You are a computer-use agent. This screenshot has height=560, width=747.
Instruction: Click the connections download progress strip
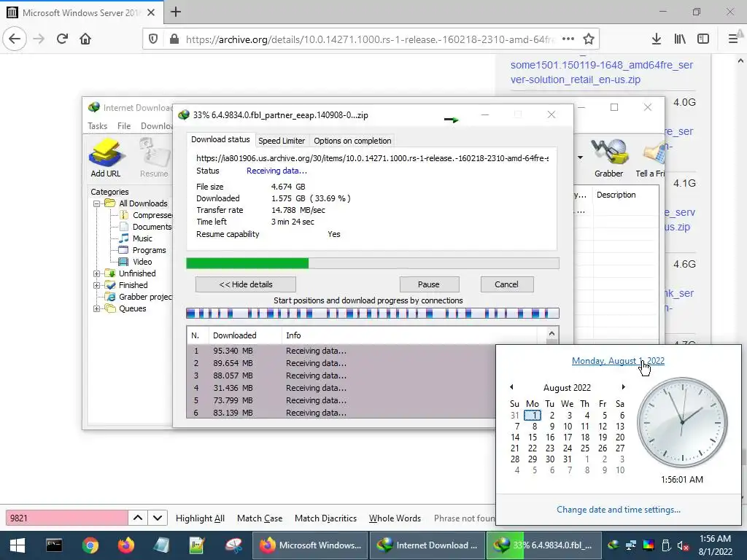click(373, 314)
